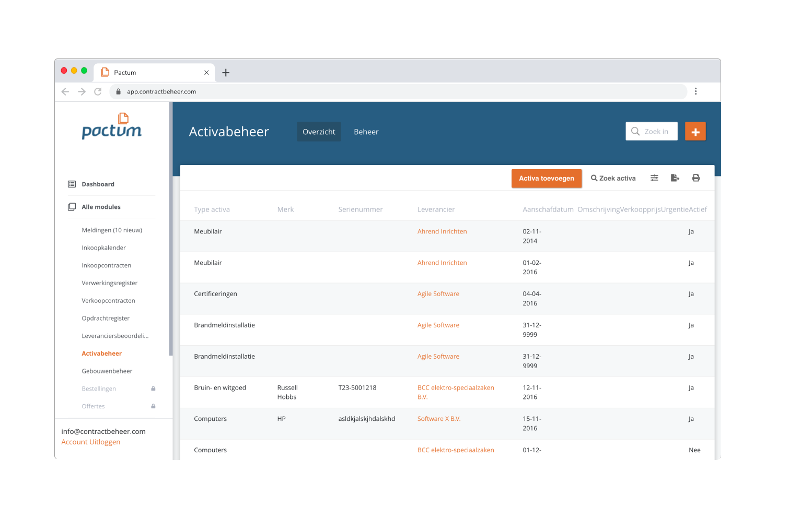Image resolution: width=812 pixels, height=518 pixels.
Task: Click info@contractbeheer.com email text
Action: pos(103,431)
